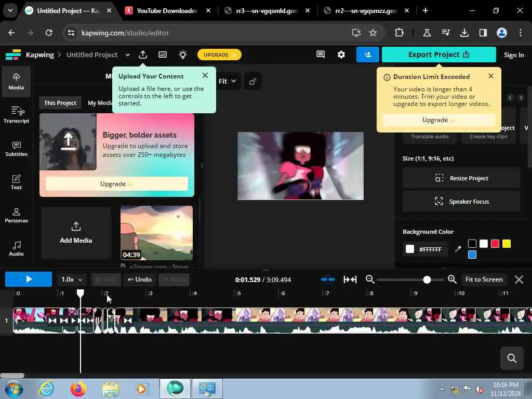Select the This Project tab
The width and height of the screenshot is (532, 399).
click(x=60, y=103)
